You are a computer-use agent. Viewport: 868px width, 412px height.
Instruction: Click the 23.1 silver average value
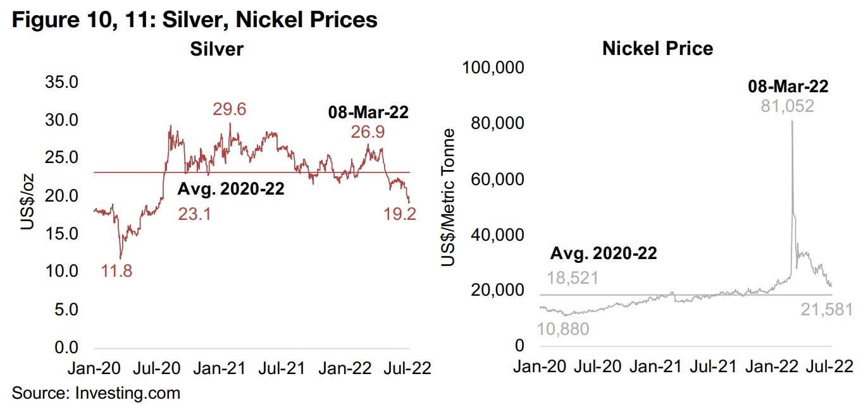(x=194, y=215)
